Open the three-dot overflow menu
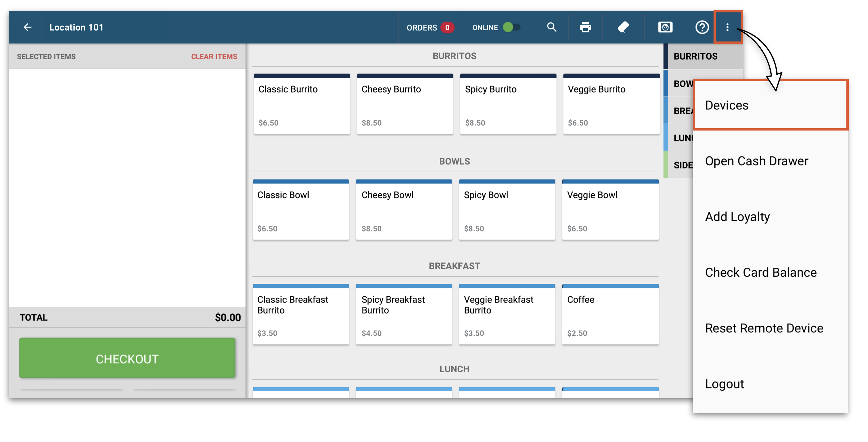Viewport: 868px width, 442px height. click(x=727, y=27)
